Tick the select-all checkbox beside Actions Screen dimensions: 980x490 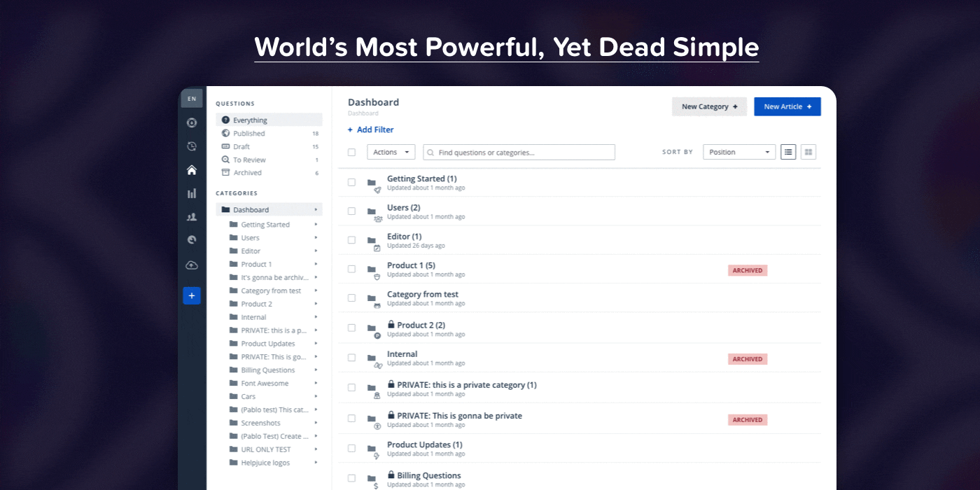point(351,152)
